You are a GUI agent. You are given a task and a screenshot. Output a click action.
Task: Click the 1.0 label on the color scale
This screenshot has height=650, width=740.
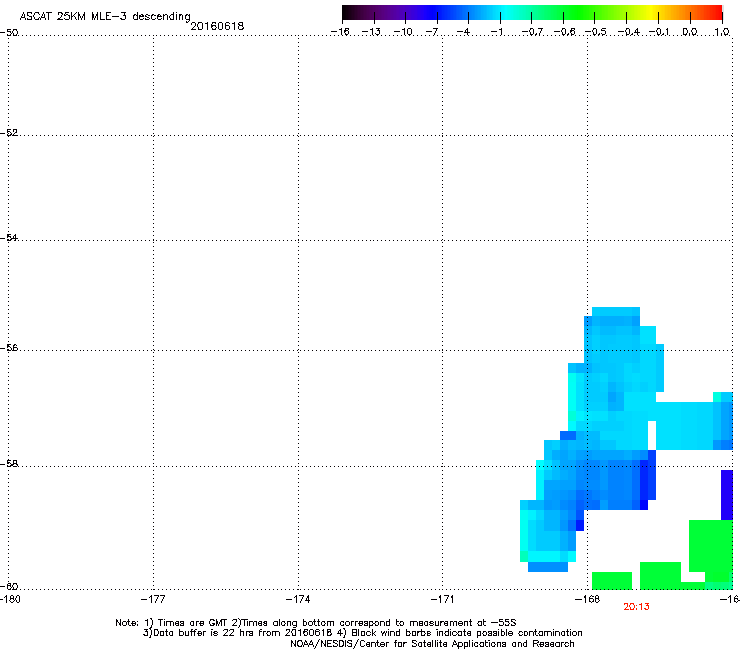[722, 32]
